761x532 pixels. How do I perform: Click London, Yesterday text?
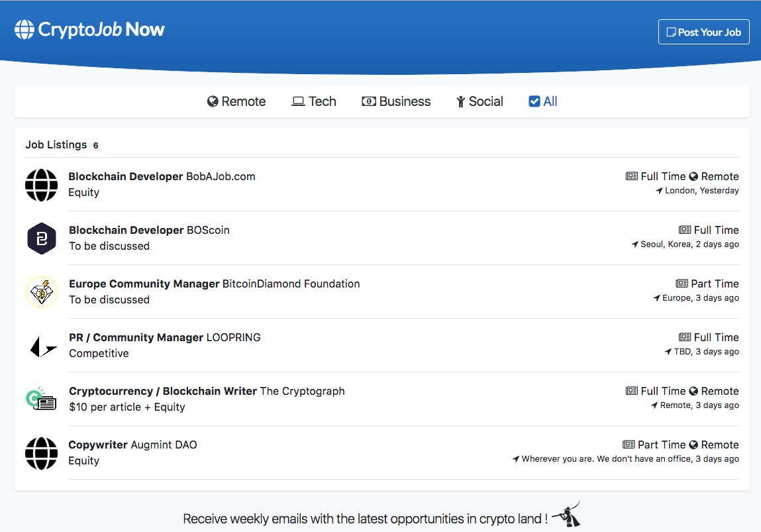(x=702, y=191)
